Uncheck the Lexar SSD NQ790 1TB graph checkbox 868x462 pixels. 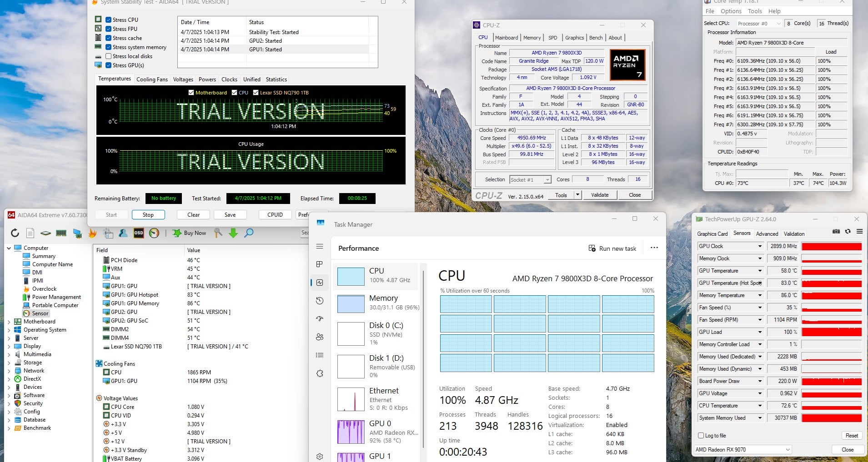[x=256, y=93]
